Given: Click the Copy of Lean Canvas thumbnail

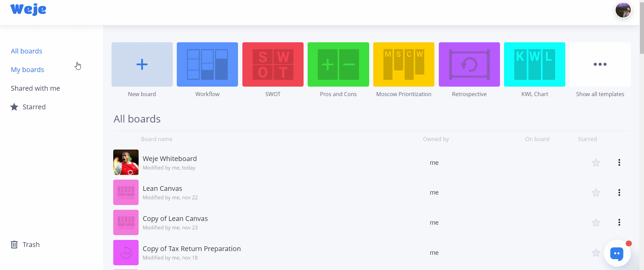Looking at the screenshot, I should (x=126, y=222).
